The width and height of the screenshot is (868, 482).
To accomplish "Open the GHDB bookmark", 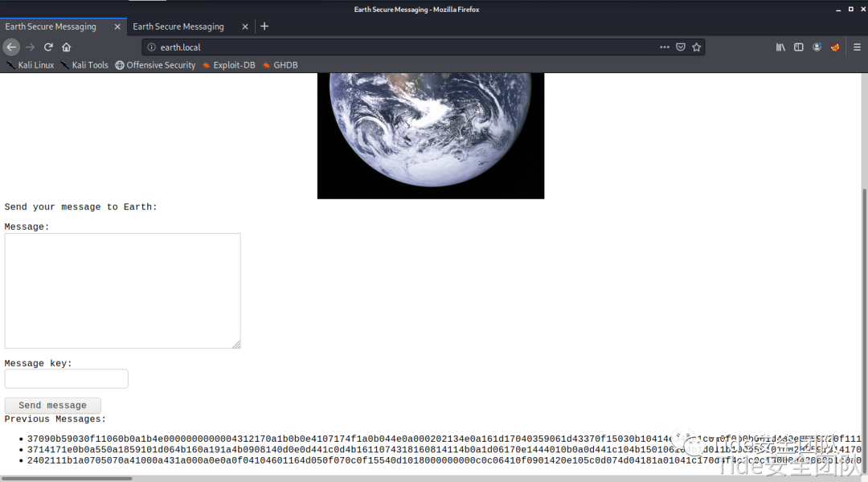I will point(280,65).
